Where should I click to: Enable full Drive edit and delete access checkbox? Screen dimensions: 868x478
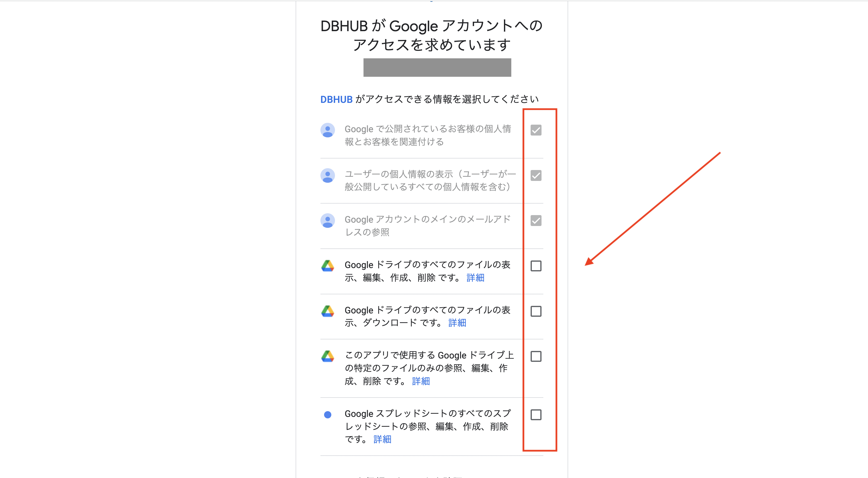click(536, 266)
